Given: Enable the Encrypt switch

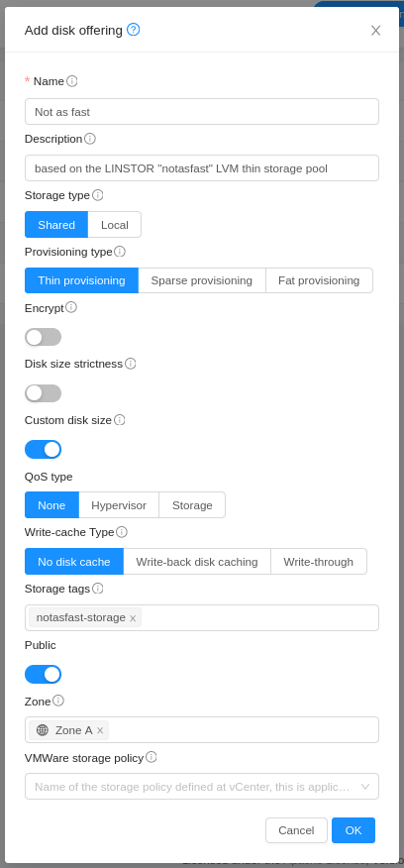Looking at the screenshot, I should 44,337.
